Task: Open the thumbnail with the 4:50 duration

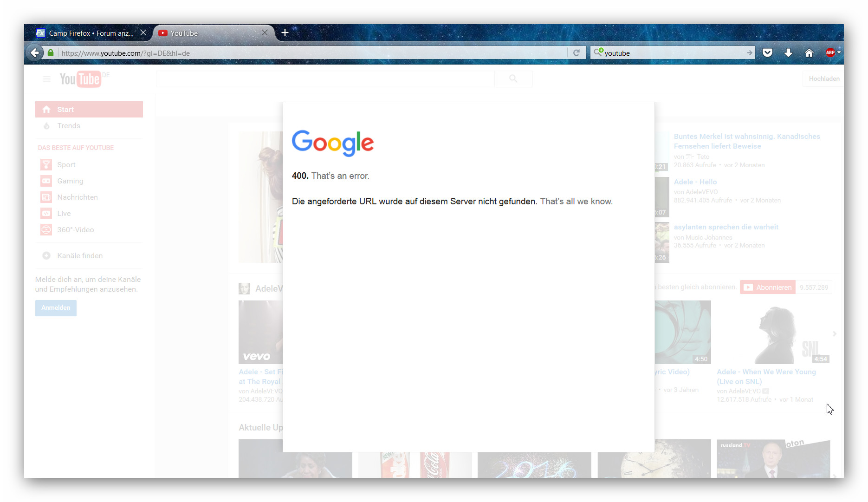Action: 683,332
